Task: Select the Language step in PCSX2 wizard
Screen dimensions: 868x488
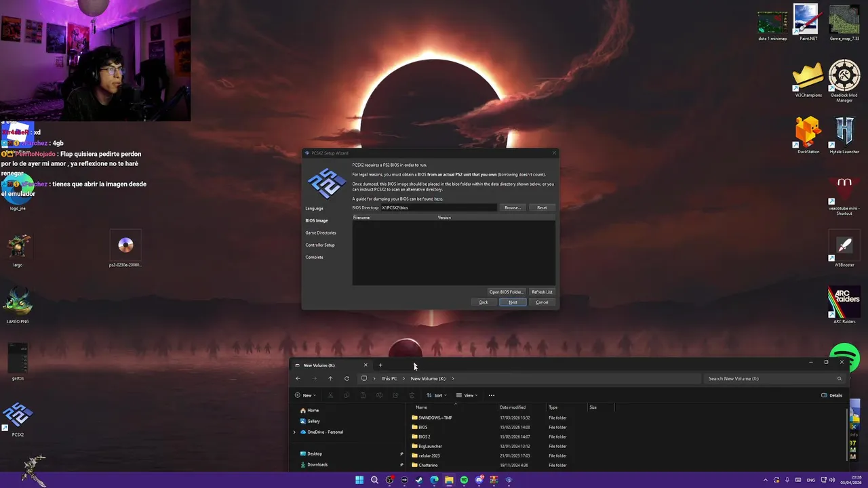Action: pyautogui.click(x=314, y=208)
